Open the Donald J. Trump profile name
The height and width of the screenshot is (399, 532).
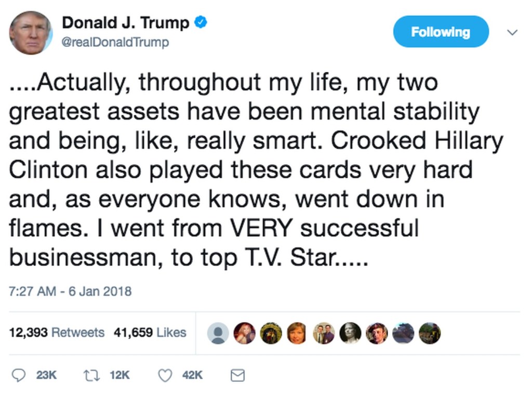pos(125,23)
